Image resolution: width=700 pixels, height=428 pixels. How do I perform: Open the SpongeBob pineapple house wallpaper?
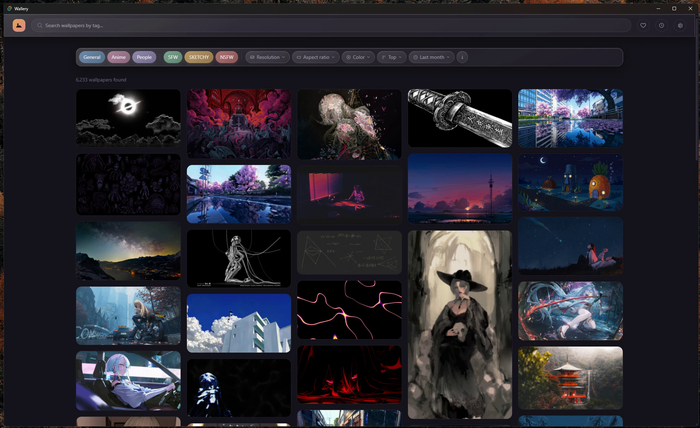point(570,183)
